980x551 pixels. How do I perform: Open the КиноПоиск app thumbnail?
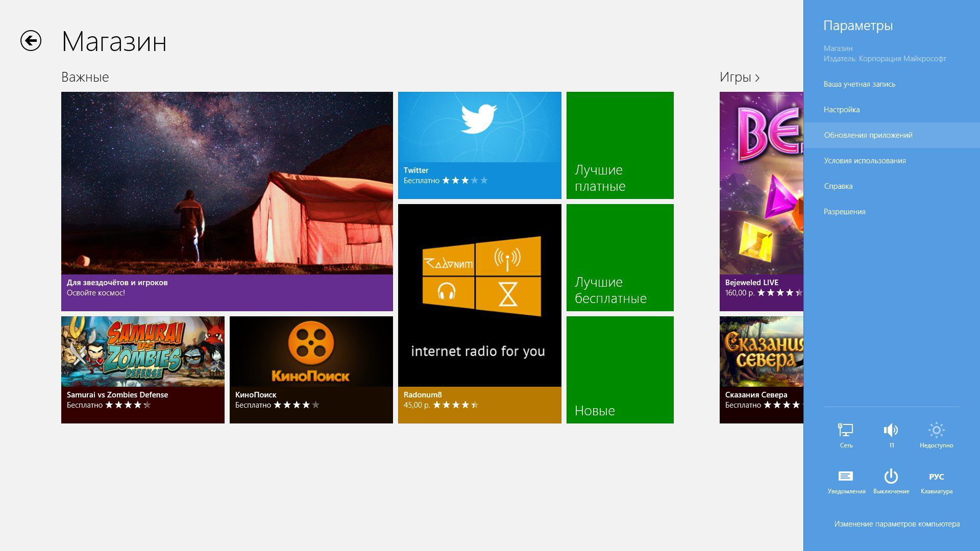click(311, 352)
